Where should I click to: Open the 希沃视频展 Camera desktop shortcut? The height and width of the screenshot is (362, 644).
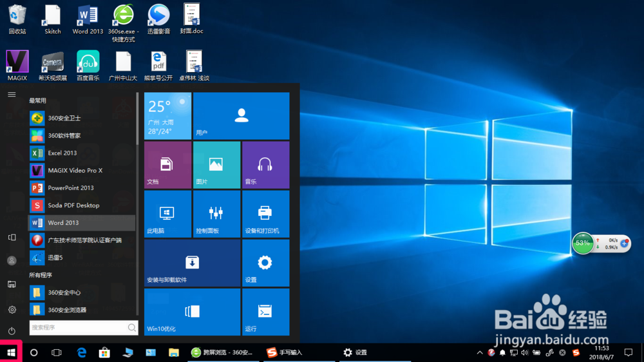[53, 65]
